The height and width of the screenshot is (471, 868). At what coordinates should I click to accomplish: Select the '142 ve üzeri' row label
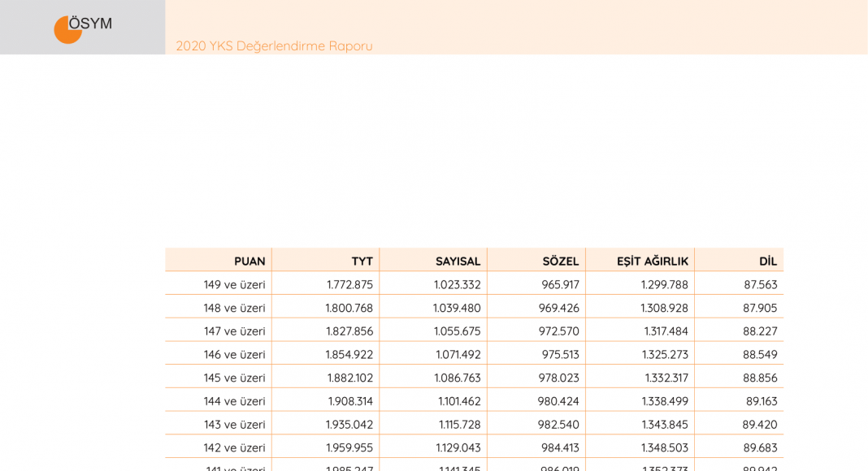click(235, 447)
